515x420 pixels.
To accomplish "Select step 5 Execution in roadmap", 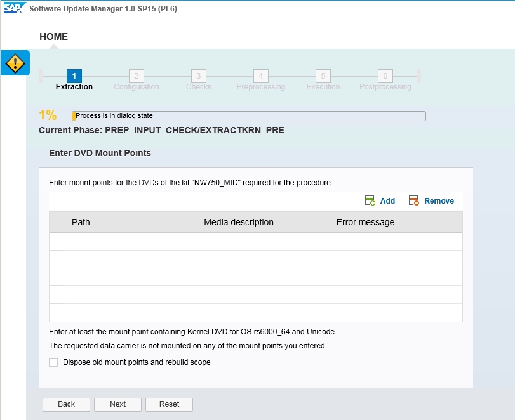I will point(323,76).
